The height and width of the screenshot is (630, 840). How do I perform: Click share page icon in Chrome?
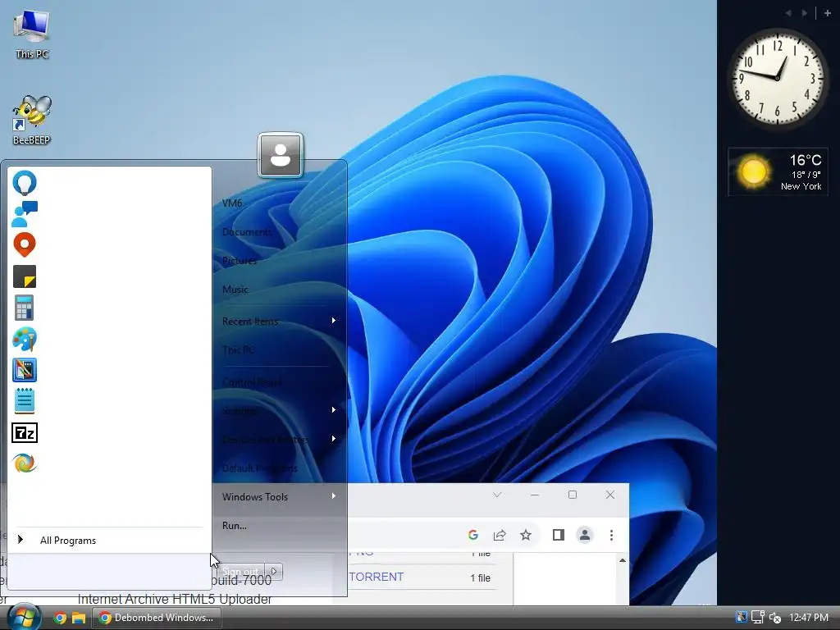[500, 535]
